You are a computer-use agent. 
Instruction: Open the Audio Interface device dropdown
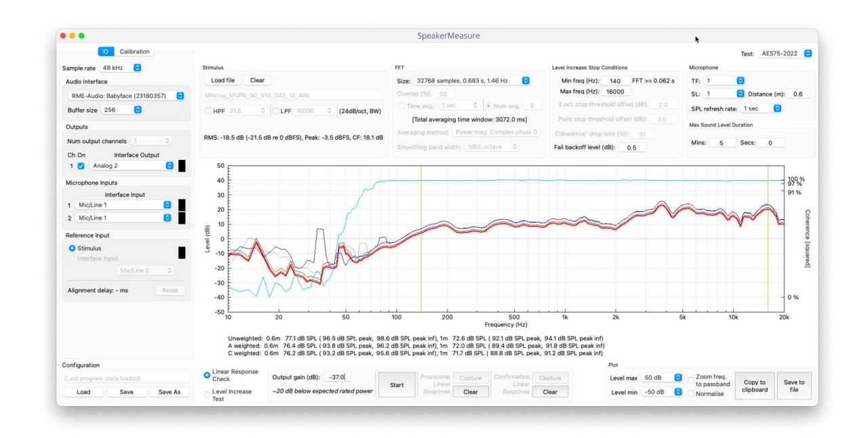pyautogui.click(x=127, y=96)
